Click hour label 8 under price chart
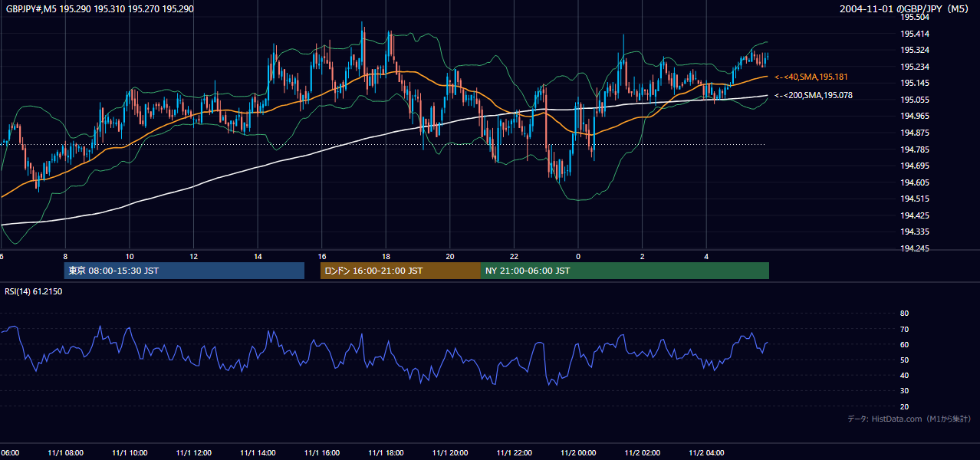 click(66, 257)
